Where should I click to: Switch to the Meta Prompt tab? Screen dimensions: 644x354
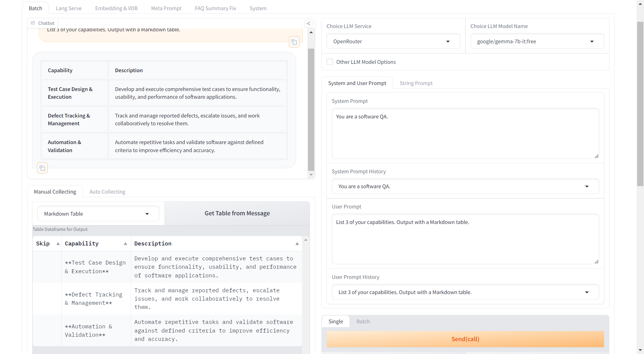[x=166, y=8]
